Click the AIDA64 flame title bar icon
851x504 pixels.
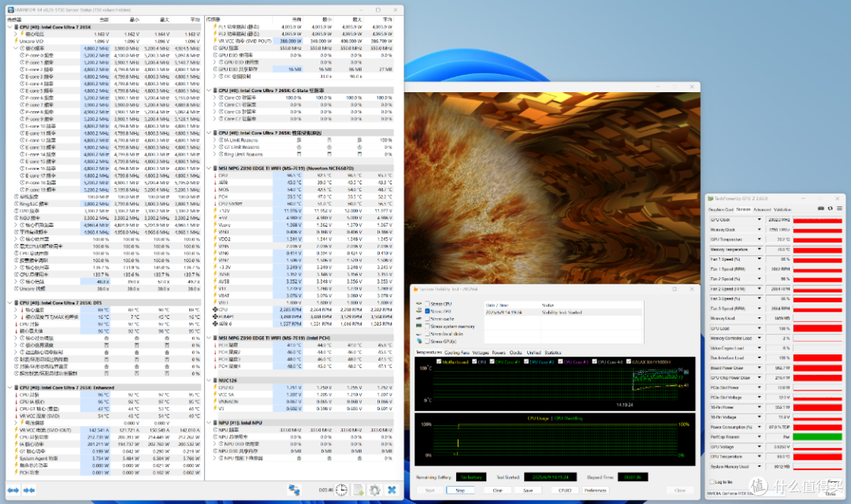click(x=416, y=289)
